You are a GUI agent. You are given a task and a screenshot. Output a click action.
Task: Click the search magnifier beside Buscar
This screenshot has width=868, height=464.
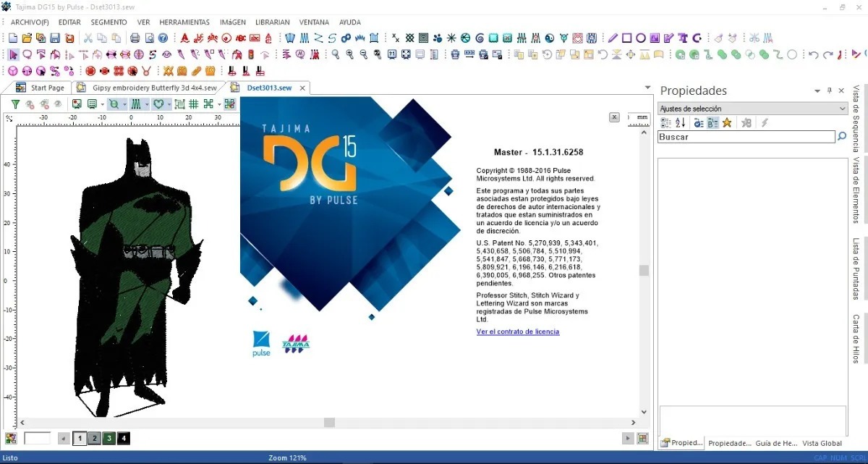click(x=841, y=136)
